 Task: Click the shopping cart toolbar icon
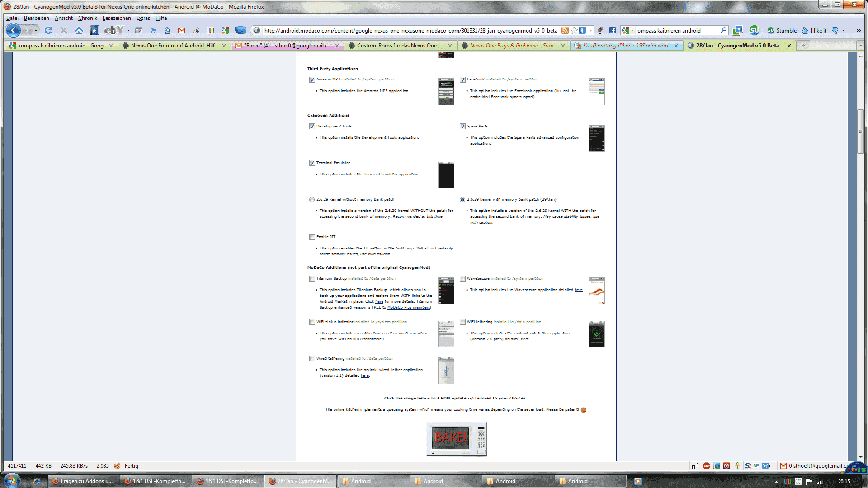pyautogui.click(x=153, y=31)
